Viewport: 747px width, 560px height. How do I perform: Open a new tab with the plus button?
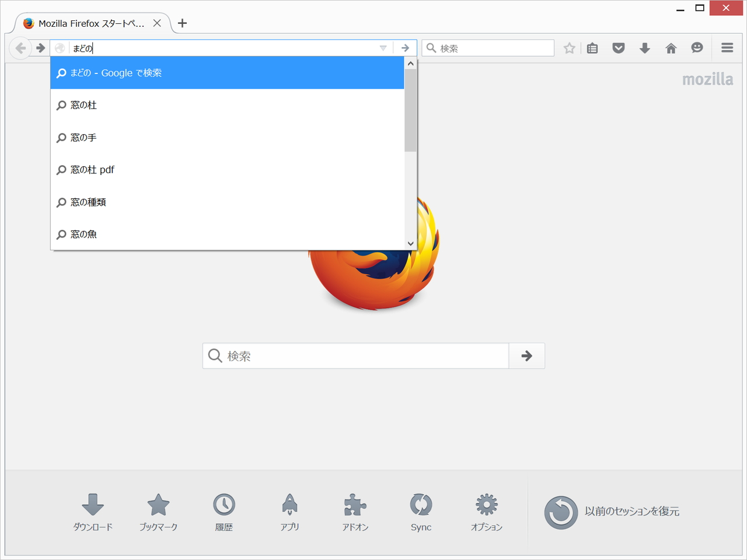pyautogui.click(x=182, y=23)
